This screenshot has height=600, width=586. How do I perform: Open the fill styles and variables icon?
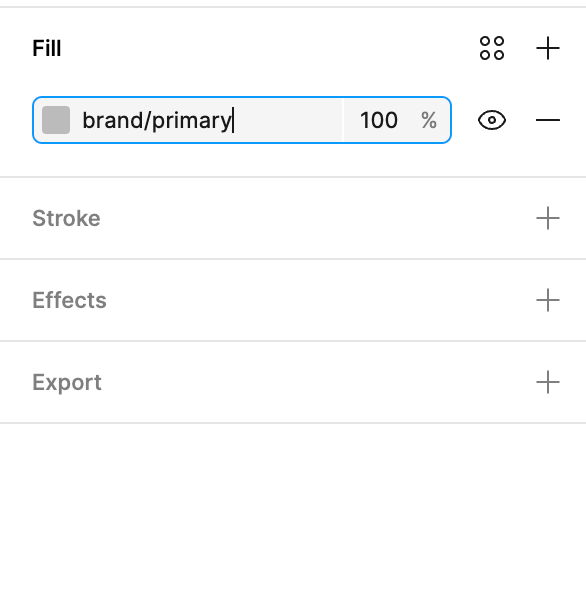pos(492,48)
